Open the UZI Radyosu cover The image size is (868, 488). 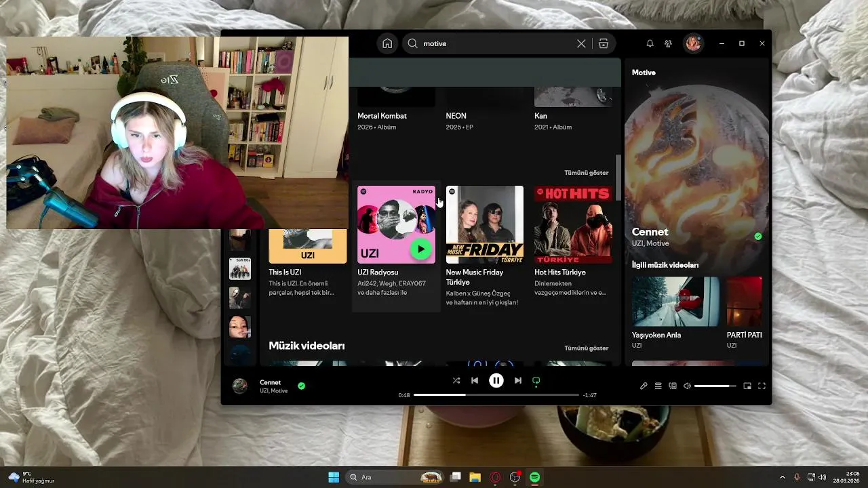pos(396,224)
